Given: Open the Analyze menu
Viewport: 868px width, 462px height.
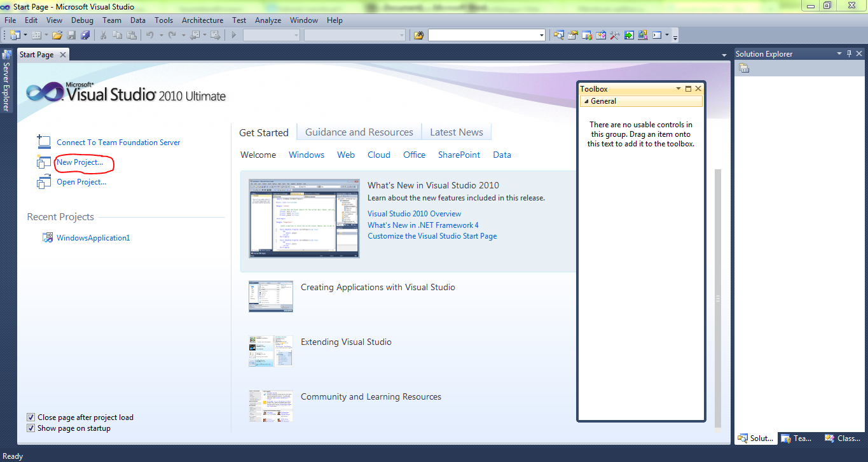Looking at the screenshot, I should (x=268, y=20).
